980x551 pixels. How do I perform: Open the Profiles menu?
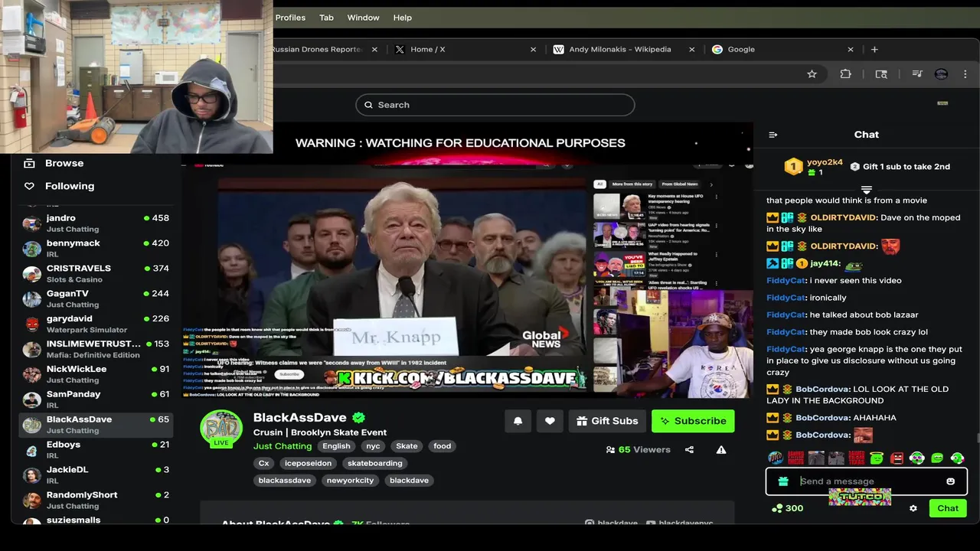[290, 18]
